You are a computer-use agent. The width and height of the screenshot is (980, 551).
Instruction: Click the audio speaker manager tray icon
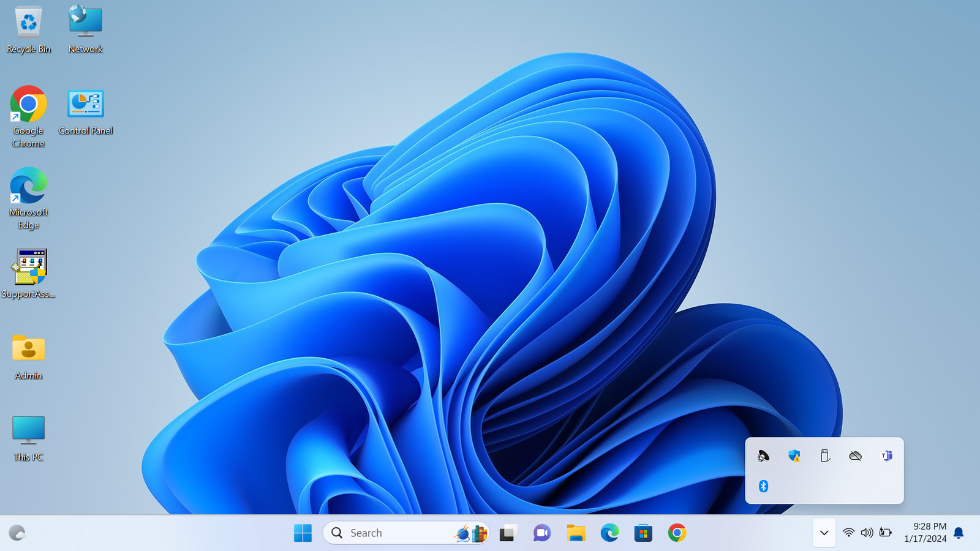coord(763,456)
